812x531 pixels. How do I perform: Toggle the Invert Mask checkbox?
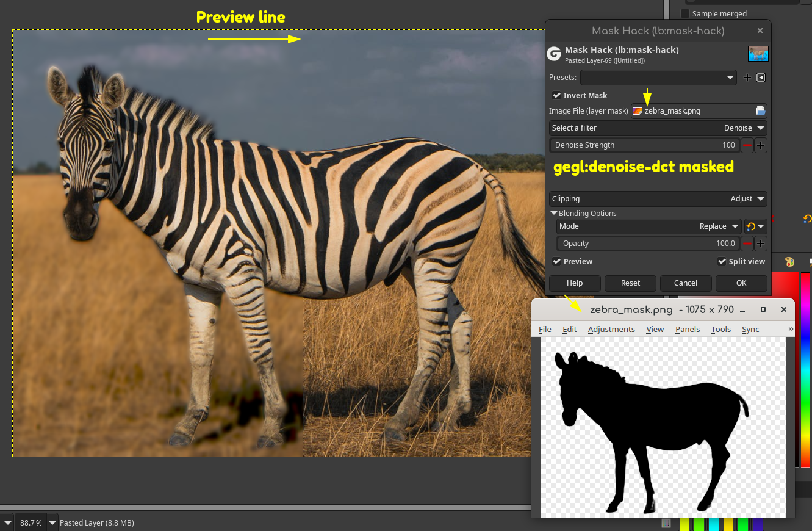click(x=556, y=95)
